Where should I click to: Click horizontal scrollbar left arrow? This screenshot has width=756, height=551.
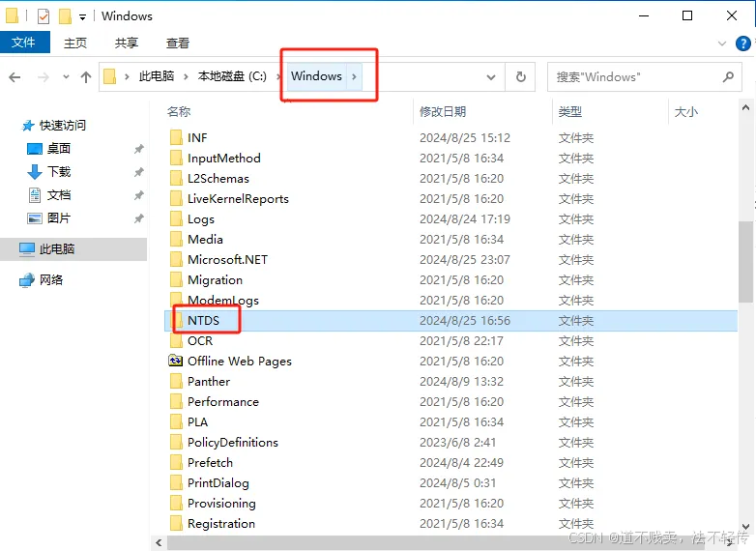[x=160, y=543]
